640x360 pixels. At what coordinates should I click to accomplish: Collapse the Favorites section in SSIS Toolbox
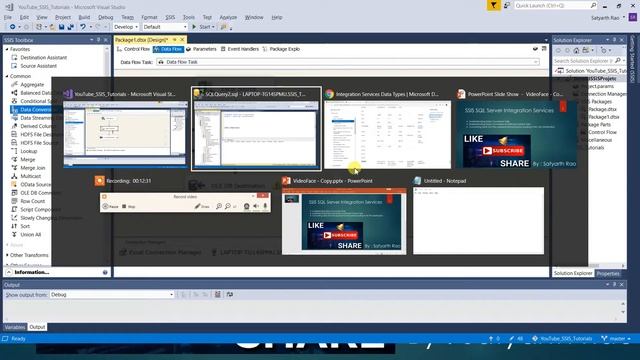coord(7,49)
